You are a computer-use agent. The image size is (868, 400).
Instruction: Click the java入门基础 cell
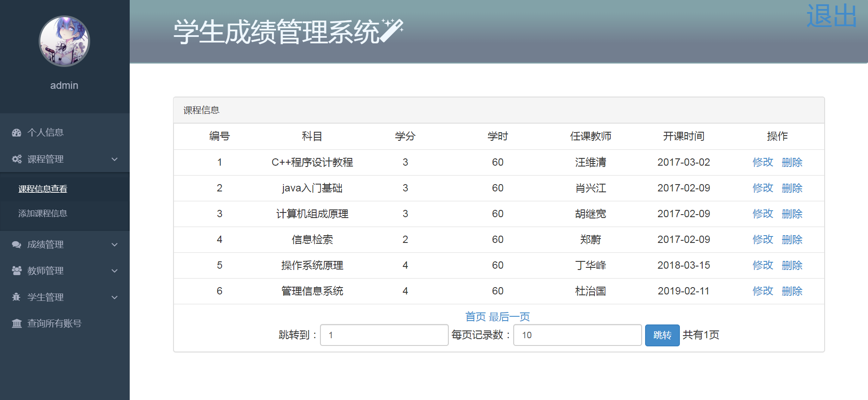click(312, 188)
